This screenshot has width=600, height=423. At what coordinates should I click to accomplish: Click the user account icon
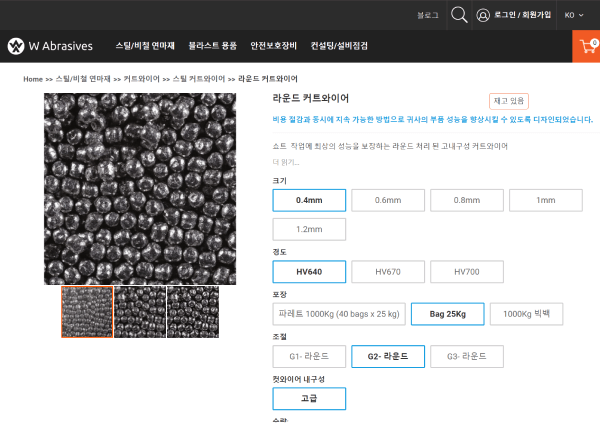(484, 15)
